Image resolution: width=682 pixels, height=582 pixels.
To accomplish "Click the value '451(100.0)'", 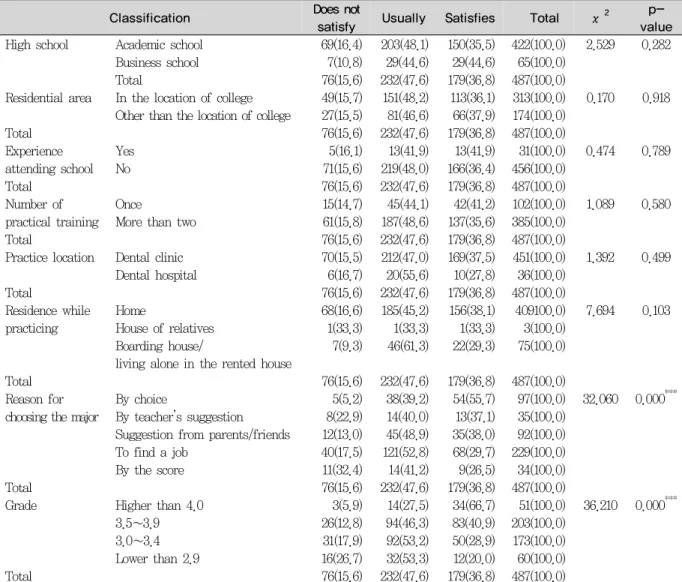I will coord(538,258).
